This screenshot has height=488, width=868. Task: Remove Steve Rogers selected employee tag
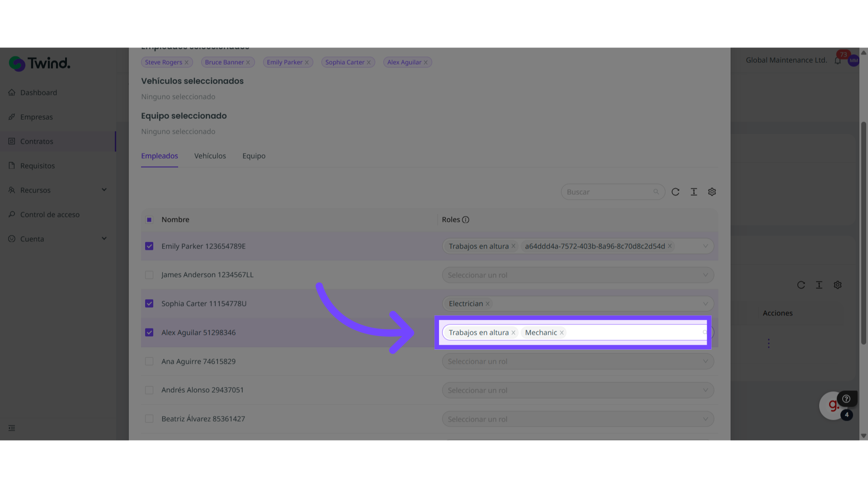(x=186, y=62)
